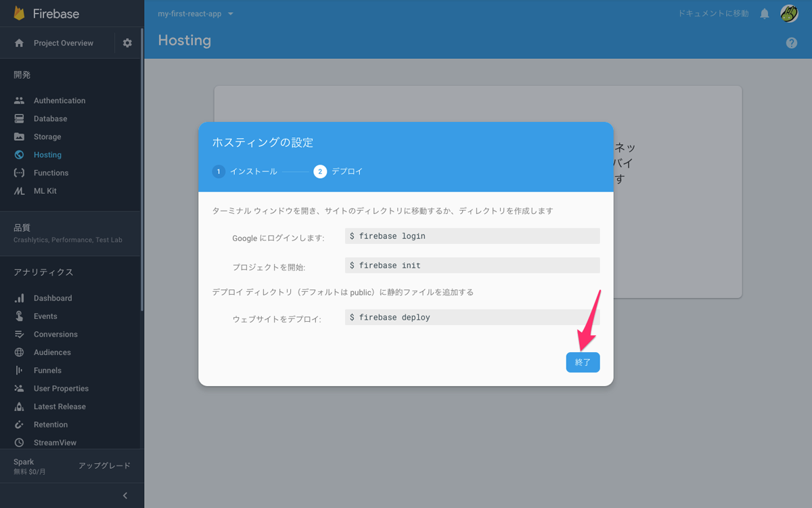The height and width of the screenshot is (508, 812).
Task: Click the Firebase flame logo
Action: [x=19, y=13]
